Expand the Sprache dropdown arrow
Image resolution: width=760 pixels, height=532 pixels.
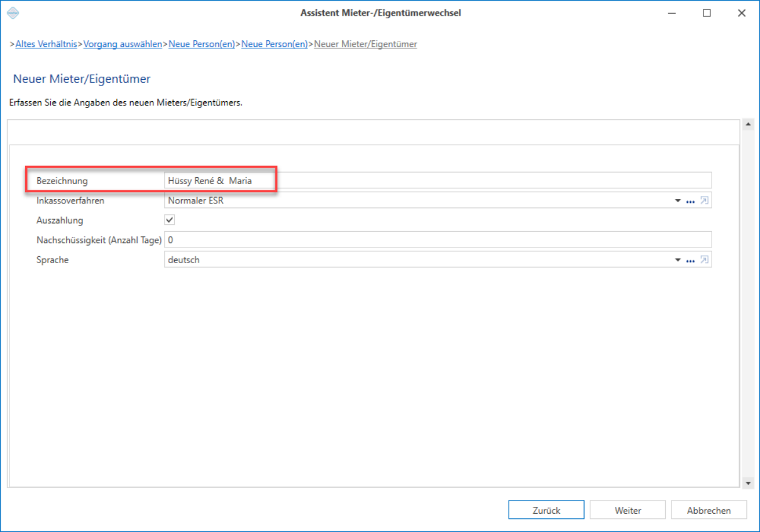[x=678, y=260]
